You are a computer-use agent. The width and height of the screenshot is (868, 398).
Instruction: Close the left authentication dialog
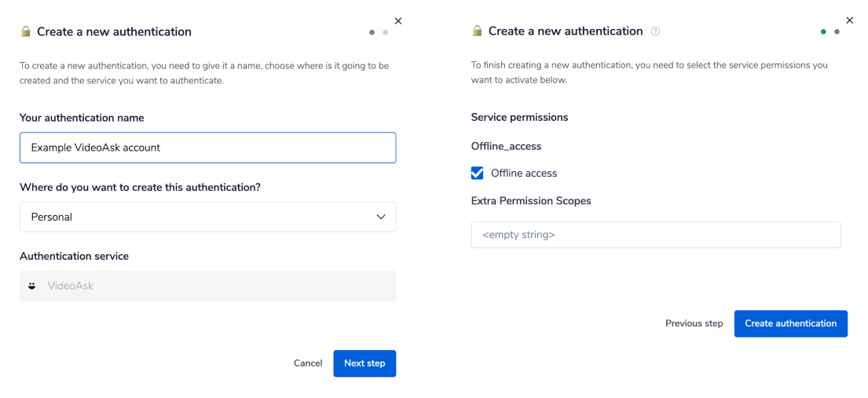pyautogui.click(x=397, y=21)
